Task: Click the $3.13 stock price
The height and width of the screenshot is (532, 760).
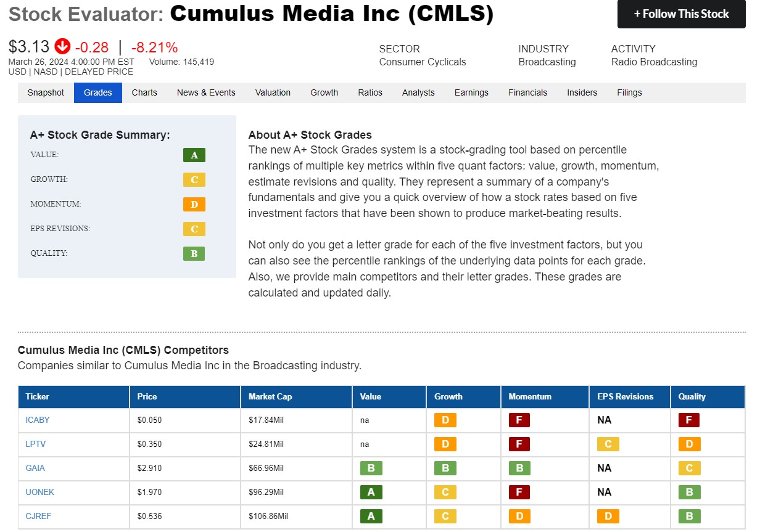Action: [x=29, y=47]
